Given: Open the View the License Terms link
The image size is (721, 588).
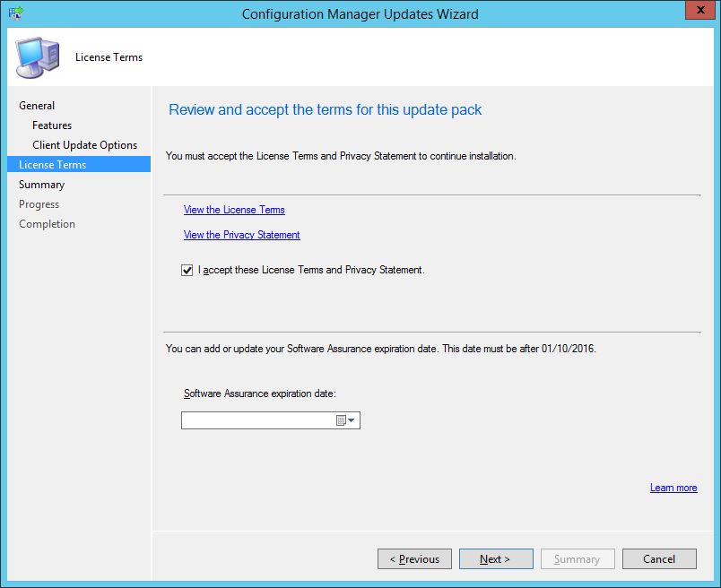Looking at the screenshot, I should [x=234, y=210].
